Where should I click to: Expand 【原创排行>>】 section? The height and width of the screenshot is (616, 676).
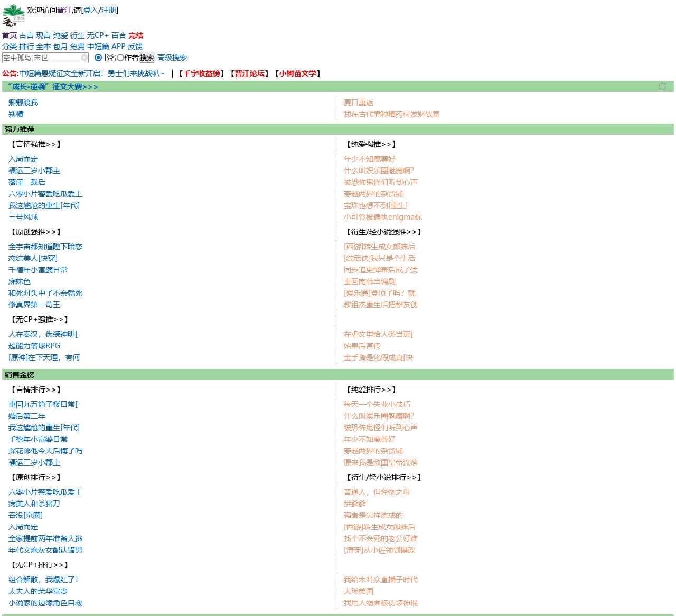point(36,477)
